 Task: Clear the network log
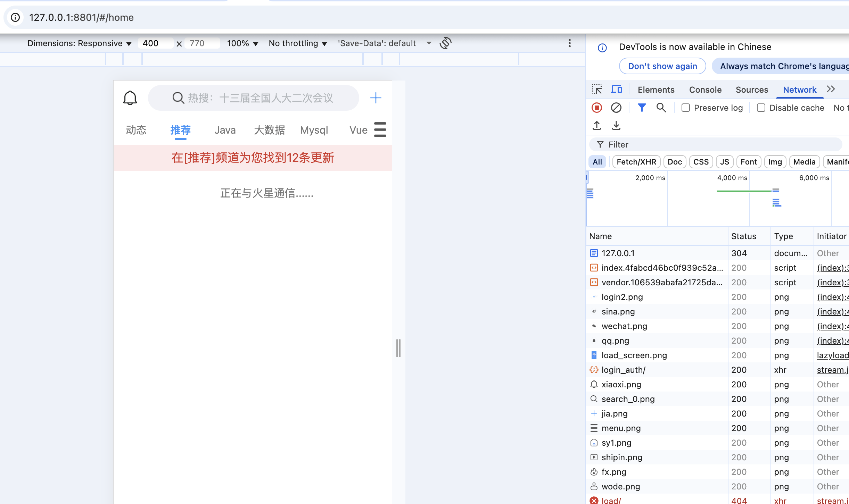pos(616,108)
